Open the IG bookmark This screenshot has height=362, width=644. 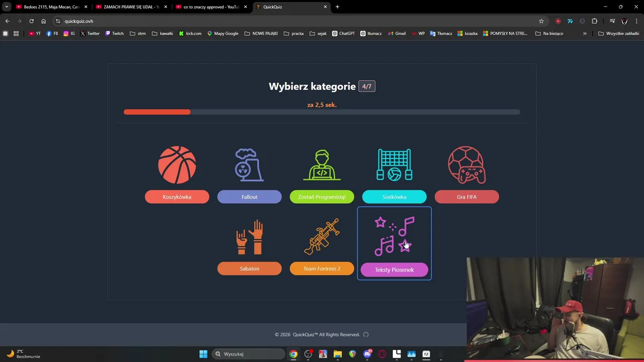tap(69, 34)
